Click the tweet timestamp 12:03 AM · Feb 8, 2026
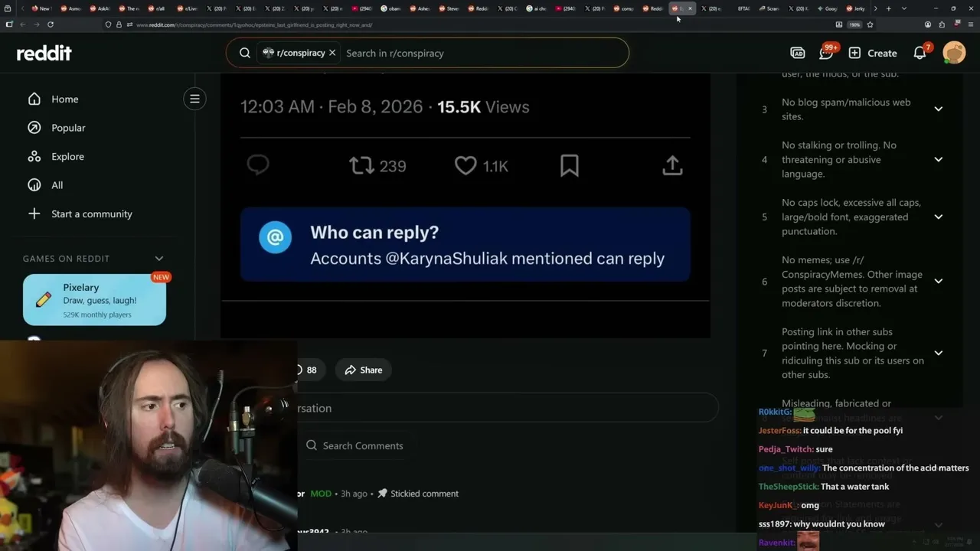This screenshot has height=551, width=980. click(332, 107)
